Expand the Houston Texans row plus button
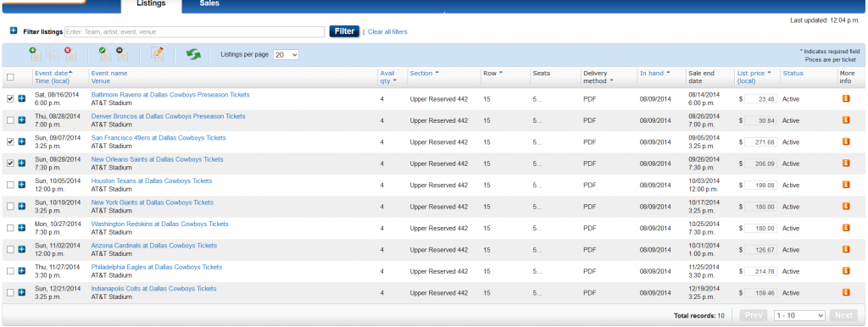 [21, 185]
